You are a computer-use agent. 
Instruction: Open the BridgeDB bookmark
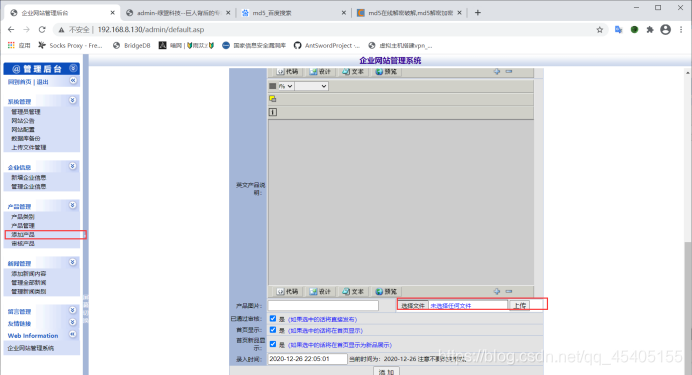click(x=132, y=45)
